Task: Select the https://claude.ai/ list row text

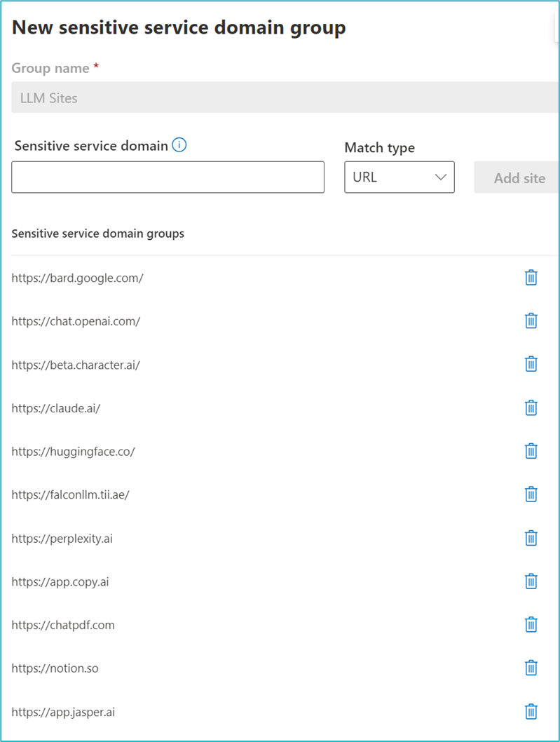Action: pos(56,408)
